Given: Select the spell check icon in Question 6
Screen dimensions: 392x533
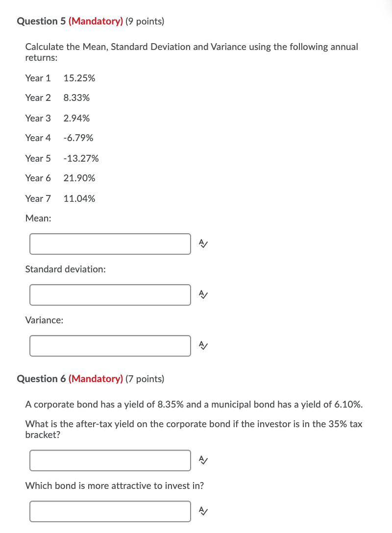Looking at the screenshot, I should click(x=202, y=460).
